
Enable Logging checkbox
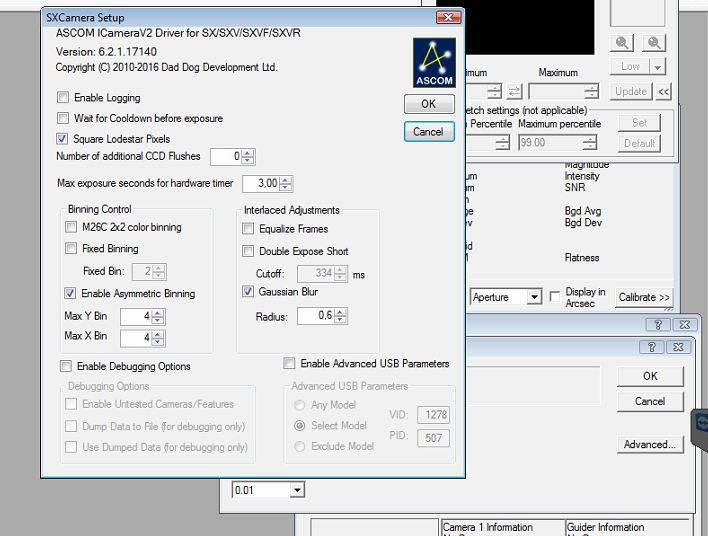click(63, 98)
